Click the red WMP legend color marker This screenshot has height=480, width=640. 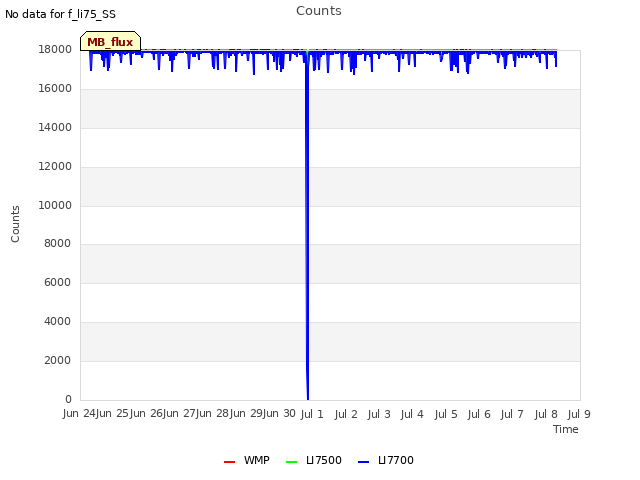229,462
